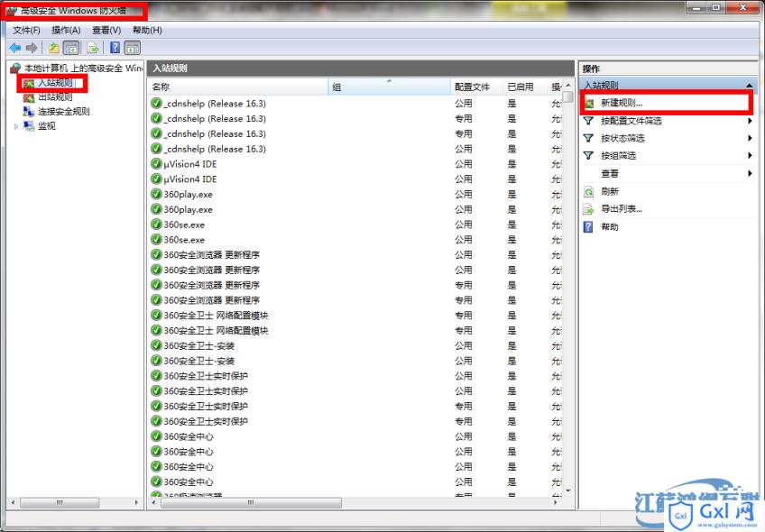Sort rules by the 配置文件 column header
The width and height of the screenshot is (765, 532).
coord(476,87)
